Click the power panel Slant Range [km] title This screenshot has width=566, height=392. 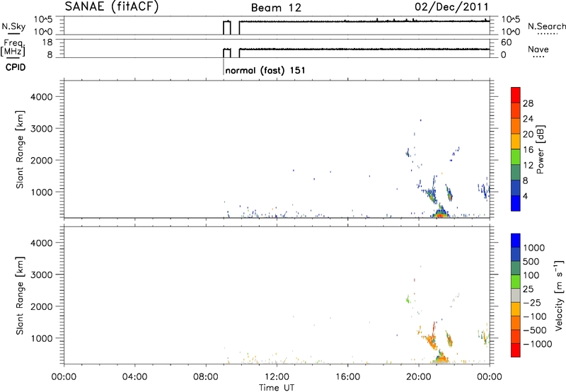(20, 149)
